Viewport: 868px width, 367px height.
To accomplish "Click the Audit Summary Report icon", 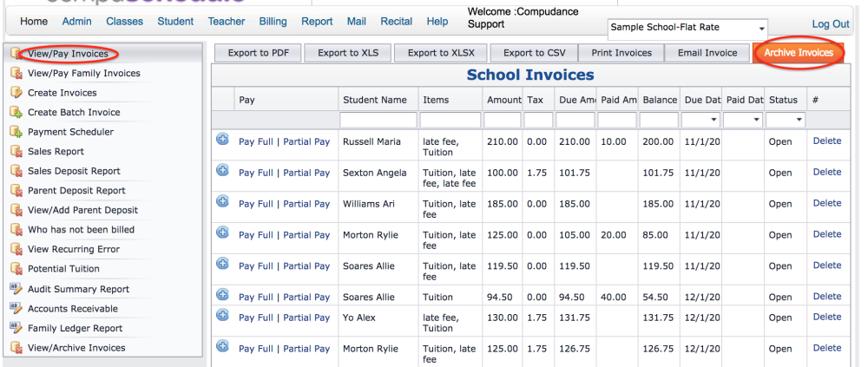I will [x=16, y=288].
